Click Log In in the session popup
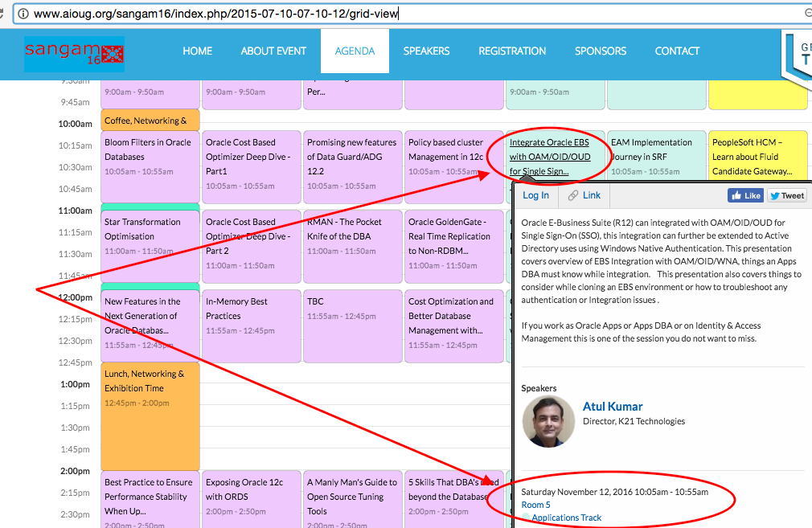The width and height of the screenshot is (812, 528). pos(535,195)
